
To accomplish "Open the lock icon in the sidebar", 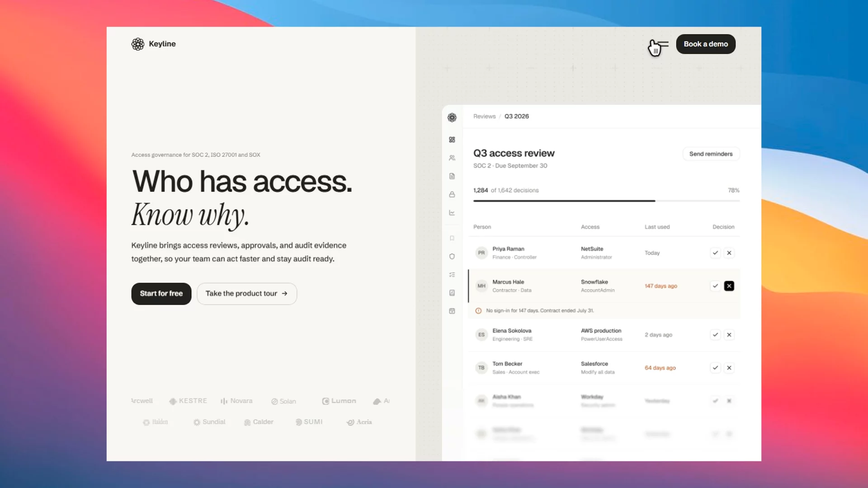I will click(x=452, y=194).
